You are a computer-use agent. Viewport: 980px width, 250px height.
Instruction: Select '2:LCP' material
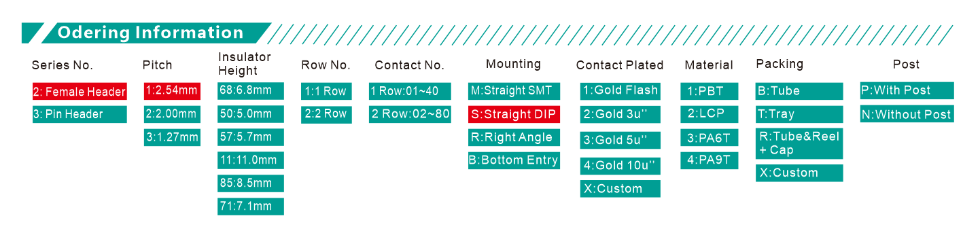point(709,114)
